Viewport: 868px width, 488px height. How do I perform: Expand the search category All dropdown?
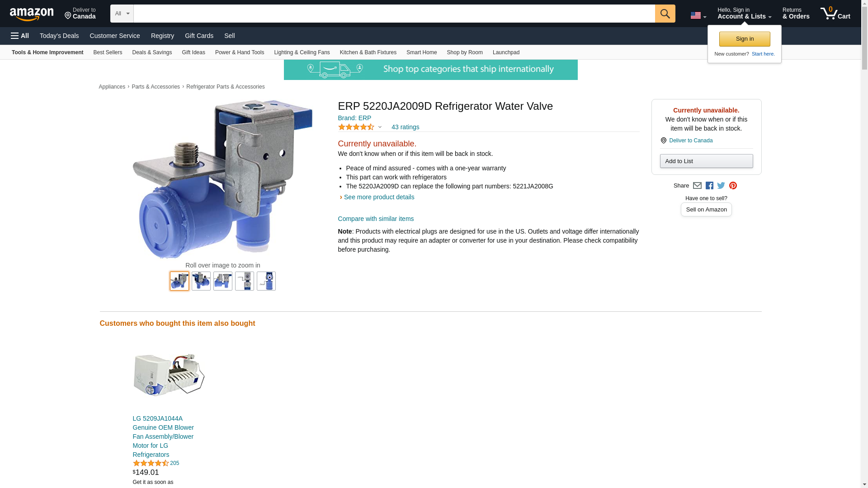[x=122, y=14]
